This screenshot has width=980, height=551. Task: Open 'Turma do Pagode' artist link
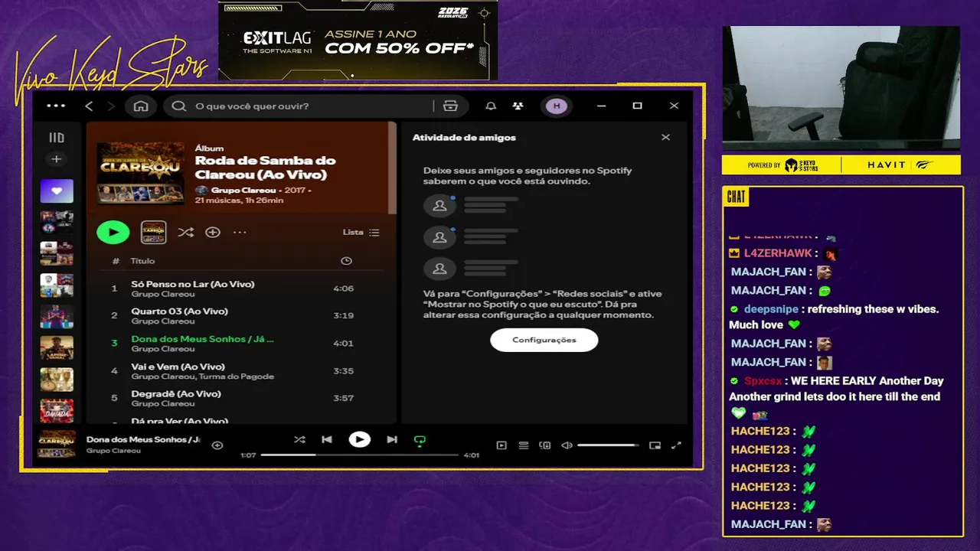(237, 377)
